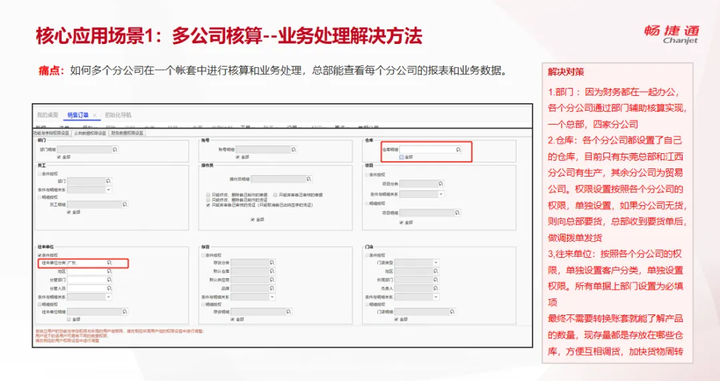Toggle 全部 checkbox in 仓库 section

[401, 157]
